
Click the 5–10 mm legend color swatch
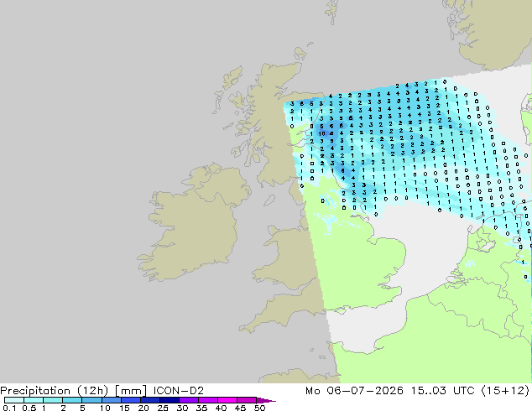91,400
